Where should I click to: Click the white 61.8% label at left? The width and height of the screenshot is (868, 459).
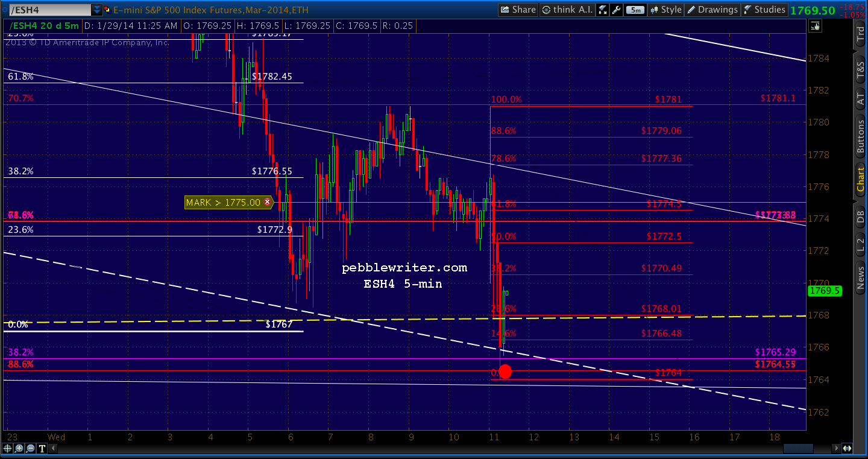click(x=21, y=77)
